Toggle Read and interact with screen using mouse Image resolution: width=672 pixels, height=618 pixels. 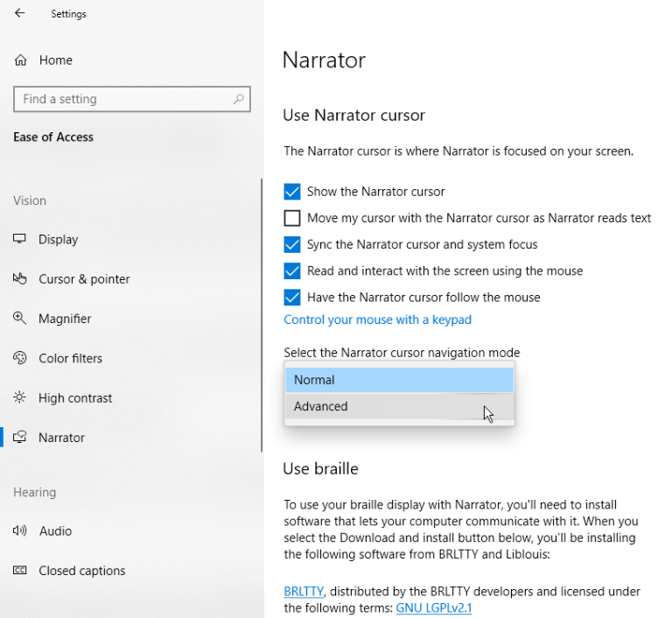click(292, 271)
